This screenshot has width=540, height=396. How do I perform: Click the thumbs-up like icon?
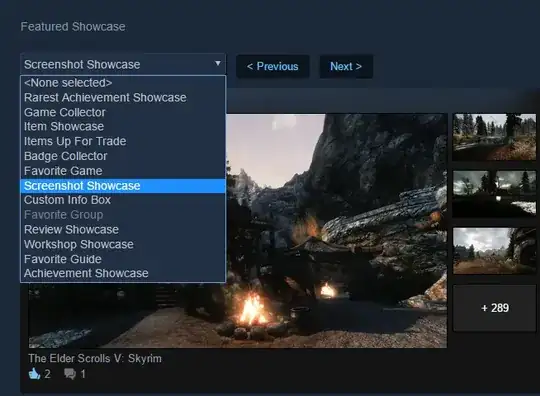(34, 374)
